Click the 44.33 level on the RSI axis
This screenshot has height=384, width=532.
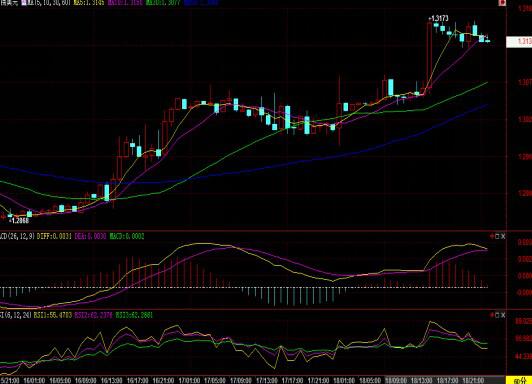click(525, 356)
